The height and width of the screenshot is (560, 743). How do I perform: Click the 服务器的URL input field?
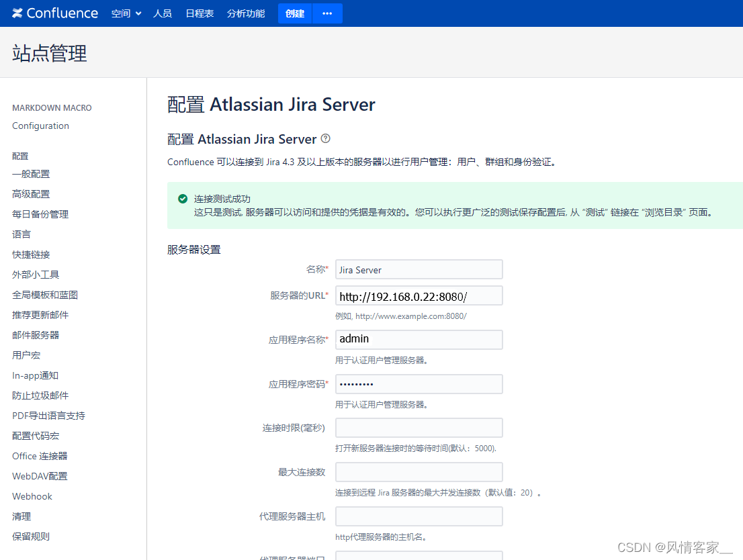(x=419, y=295)
